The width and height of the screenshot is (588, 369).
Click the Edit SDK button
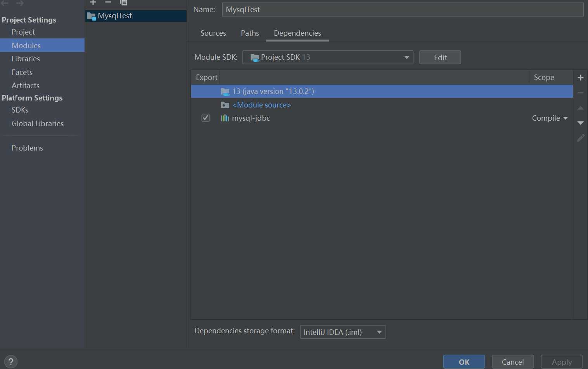click(x=440, y=57)
